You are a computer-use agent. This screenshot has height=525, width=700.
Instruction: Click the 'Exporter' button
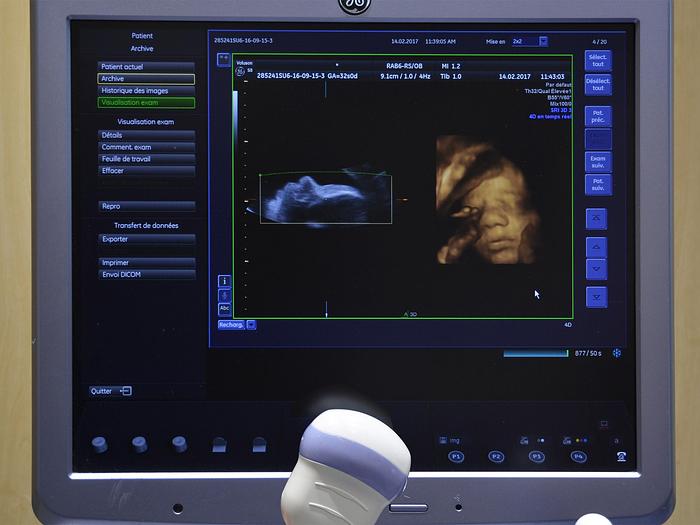coord(146,239)
